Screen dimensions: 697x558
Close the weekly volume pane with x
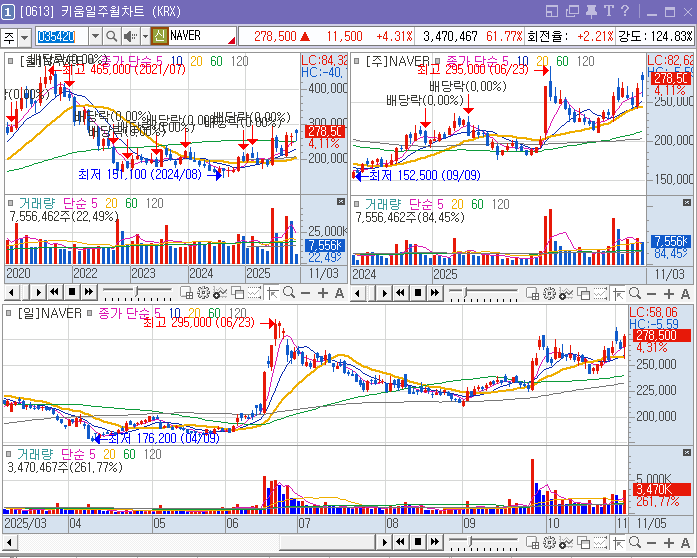point(687,203)
